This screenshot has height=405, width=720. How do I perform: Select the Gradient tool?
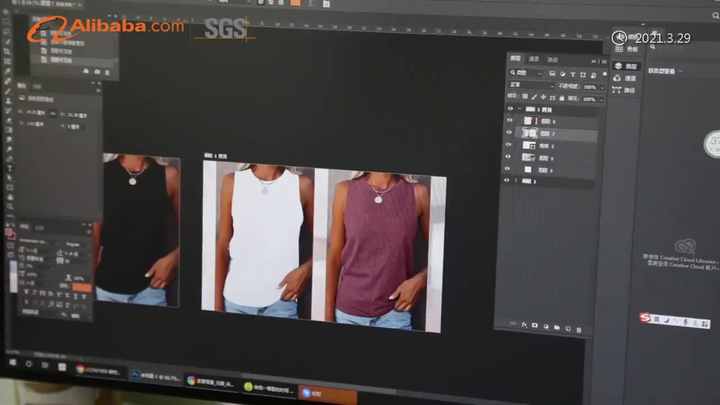(8, 130)
